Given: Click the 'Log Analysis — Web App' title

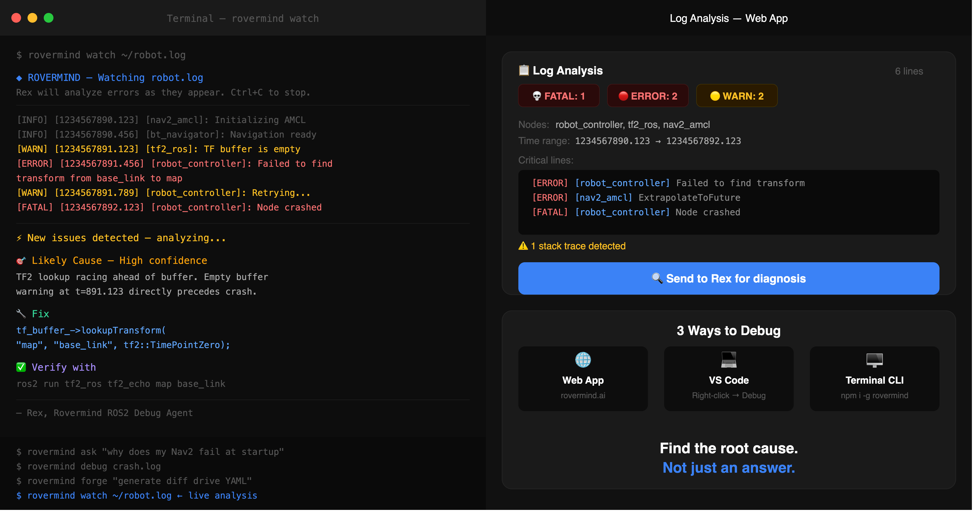Looking at the screenshot, I should tap(729, 18).
